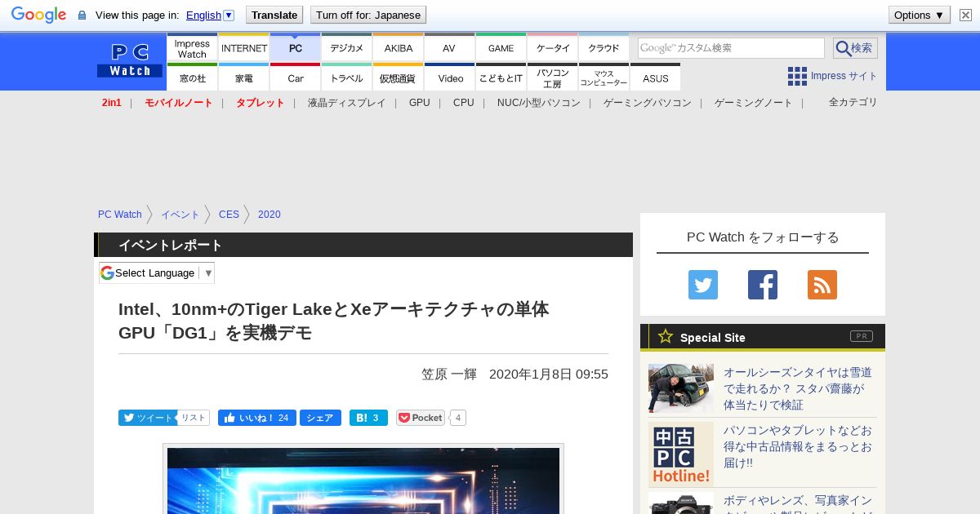Open the 全カテゴリ link
The width and height of the screenshot is (980, 514).
853,102
